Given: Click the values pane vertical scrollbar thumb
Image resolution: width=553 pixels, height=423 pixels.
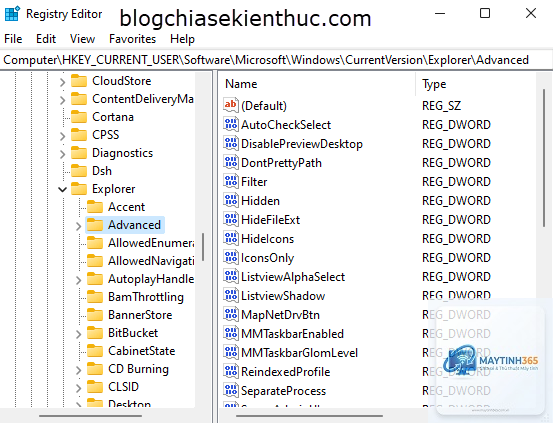Looking at the screenshot, I should [544, 158].
